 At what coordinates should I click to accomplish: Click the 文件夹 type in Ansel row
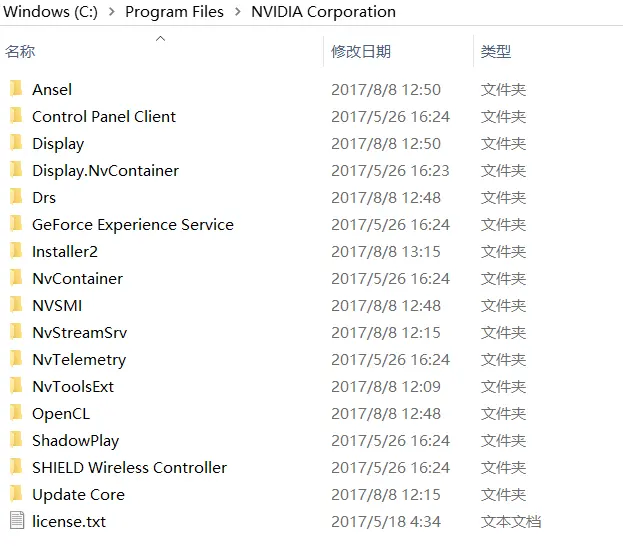pyautogui.click(x=503, y=90)
